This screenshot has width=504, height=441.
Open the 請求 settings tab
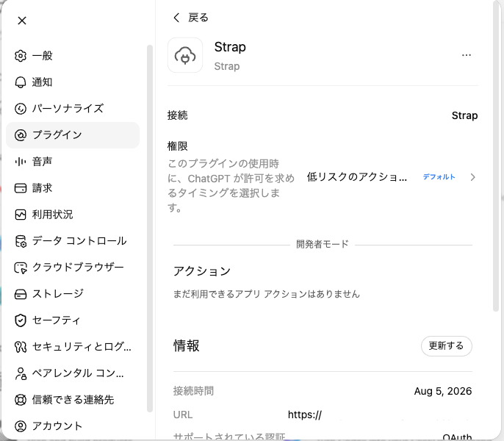coord(73,188)
